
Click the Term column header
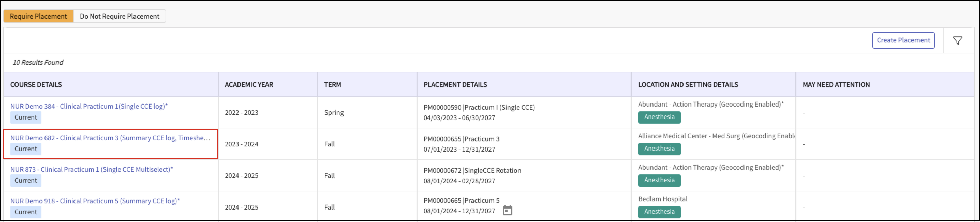[x=332, y=85]
